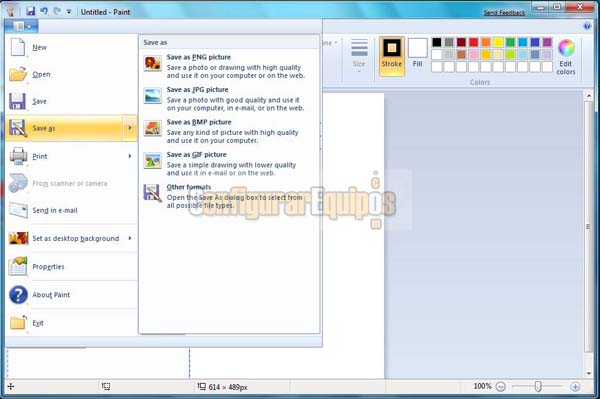Choose Open from the Paint menu
600x399 pixels.
click(x=71, y=74)
